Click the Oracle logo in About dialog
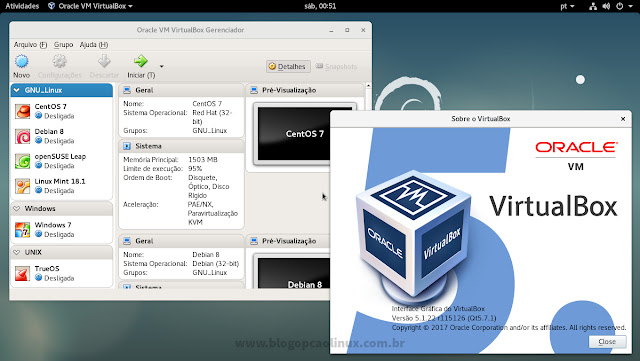640x361 pixels. coord(576,147)
